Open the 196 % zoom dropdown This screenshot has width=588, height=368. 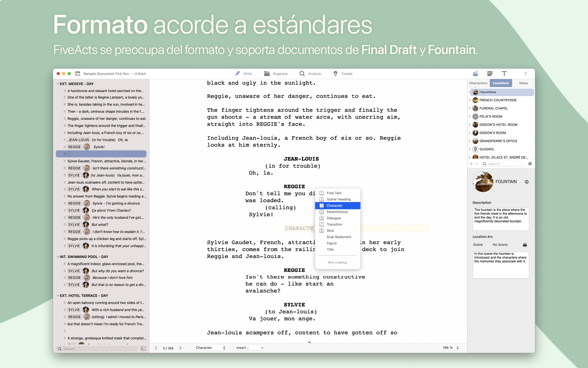point(451,348)
